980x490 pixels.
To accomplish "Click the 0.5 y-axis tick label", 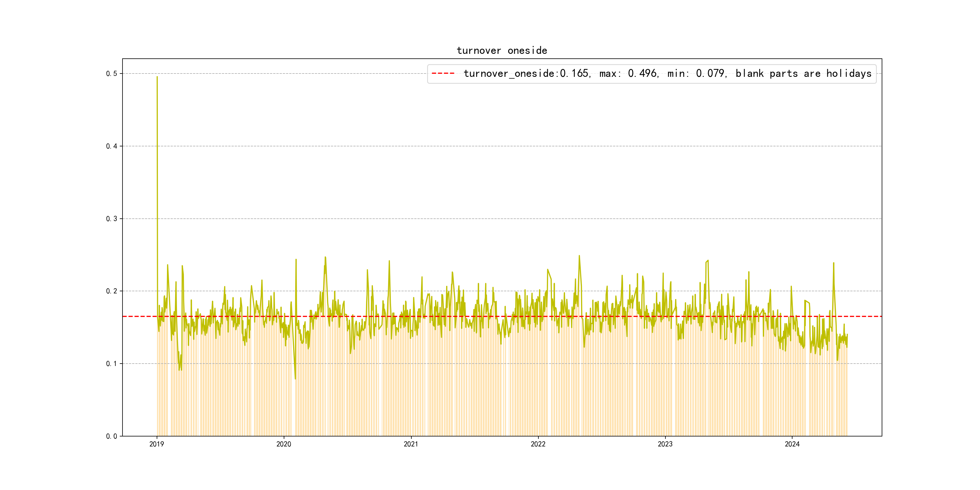I will [112, 74].
